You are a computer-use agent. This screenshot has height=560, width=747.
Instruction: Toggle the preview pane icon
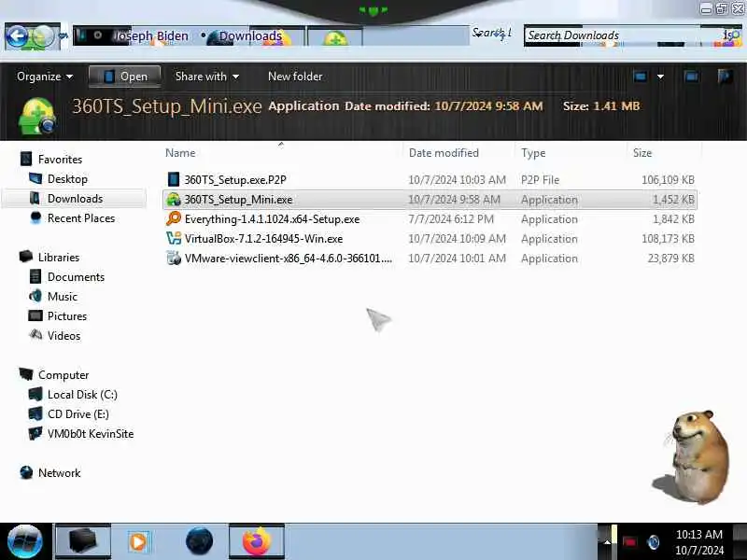click(691, 77)
